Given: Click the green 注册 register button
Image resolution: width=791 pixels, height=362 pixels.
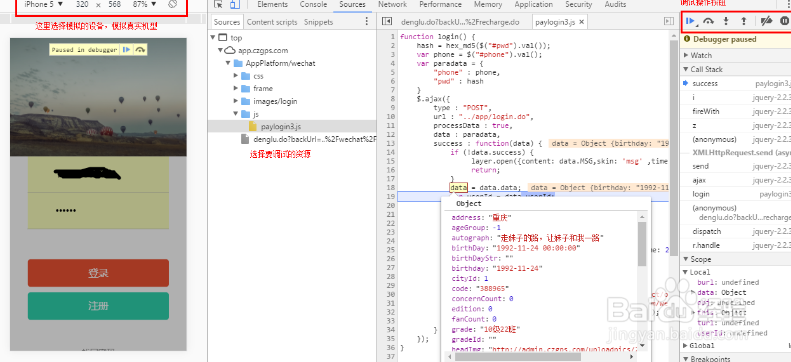Looking at the screenshot, I should point(98,306).
